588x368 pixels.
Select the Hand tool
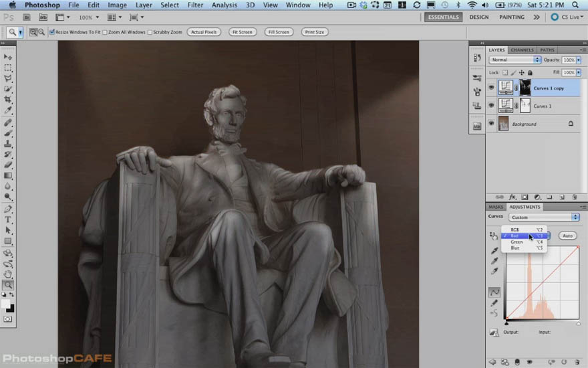[x=7, y=274]
